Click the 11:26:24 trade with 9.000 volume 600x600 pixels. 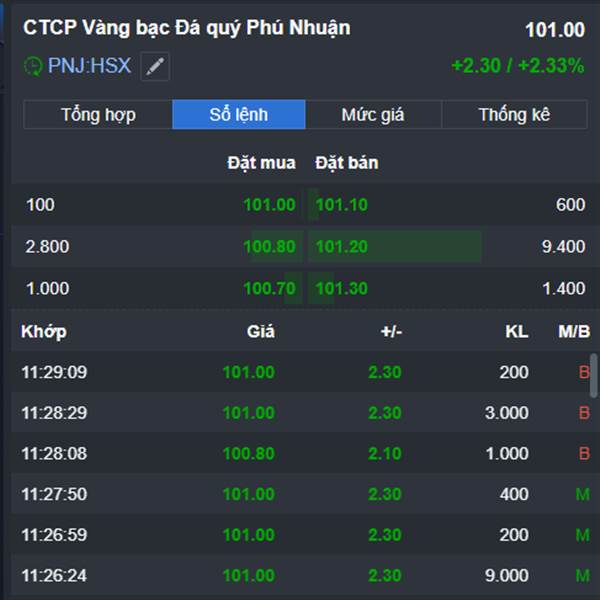[x=300, y=575]
